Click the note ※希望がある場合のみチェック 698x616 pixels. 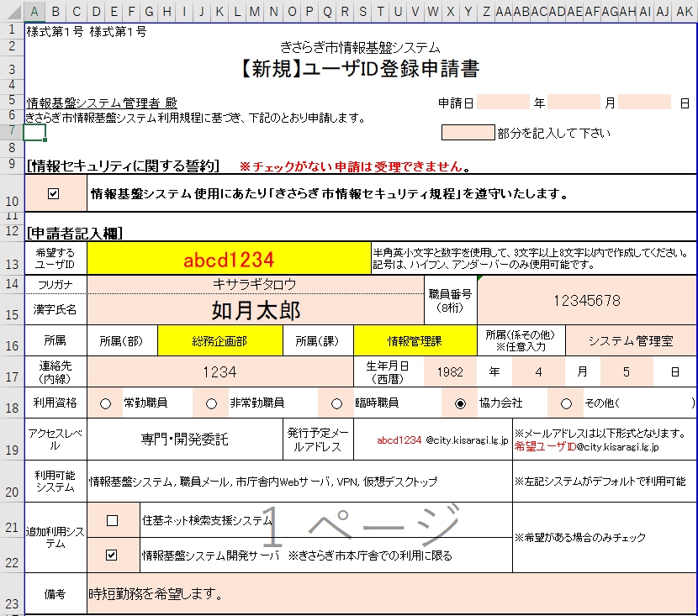(580, 537)
